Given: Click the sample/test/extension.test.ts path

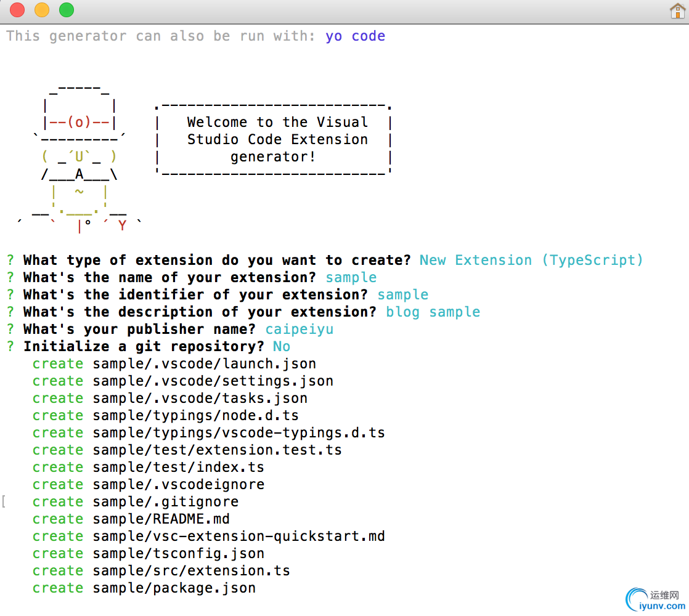Looking at the screenshot, I should (218, 450).
